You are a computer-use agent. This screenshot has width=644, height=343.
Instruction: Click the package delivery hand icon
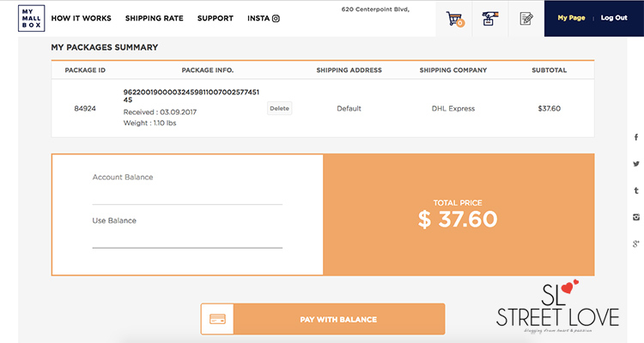point(489,19)
